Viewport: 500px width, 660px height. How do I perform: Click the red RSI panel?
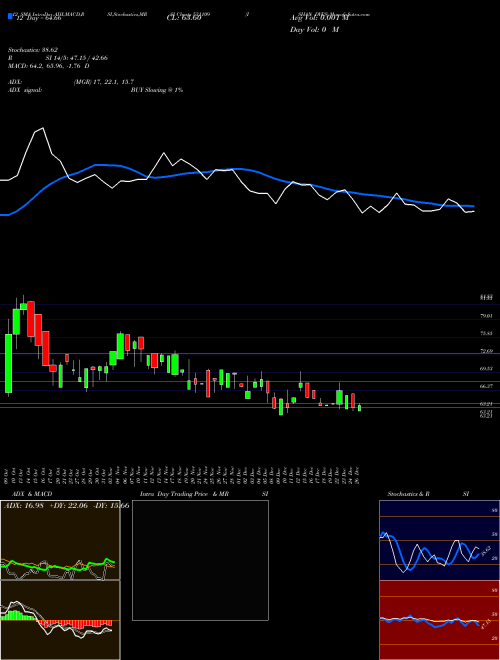(439, 620)
